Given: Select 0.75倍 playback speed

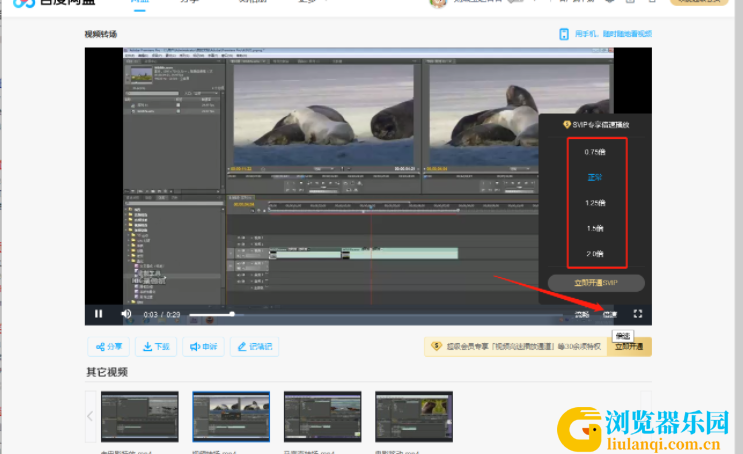Looking at the screenshot, I should (x=595, y=152).
